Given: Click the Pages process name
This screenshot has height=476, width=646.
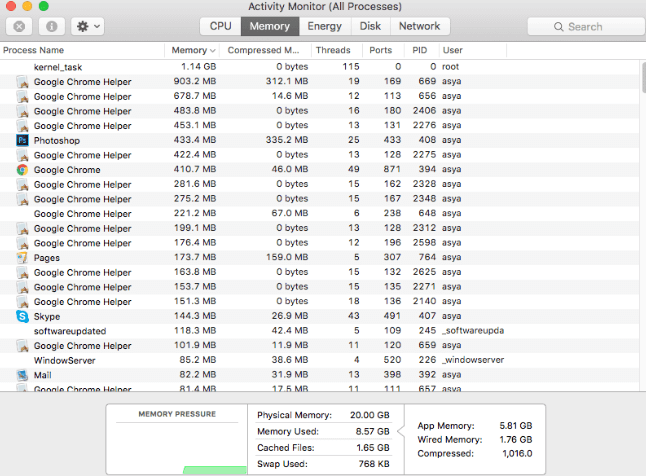Looking at the screenshot, I should click(x=47, y=258).
